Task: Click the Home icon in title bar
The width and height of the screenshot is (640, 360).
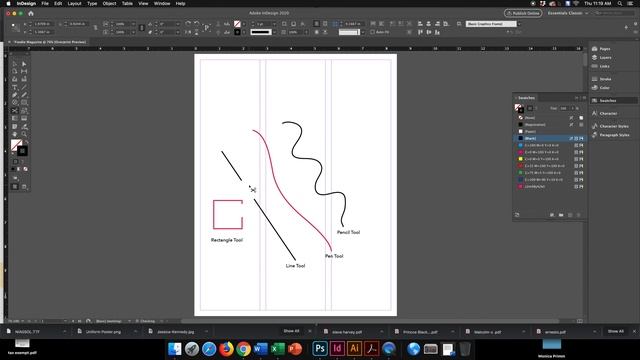Action: [x=31, y=13]
